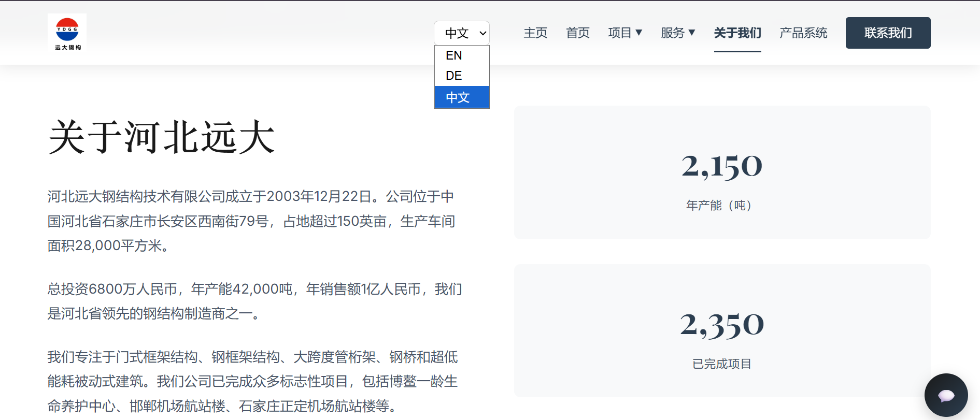Screen dimensions: 980x420
Task: Visit the 产品系统 nav link
Action: (803, 33)
